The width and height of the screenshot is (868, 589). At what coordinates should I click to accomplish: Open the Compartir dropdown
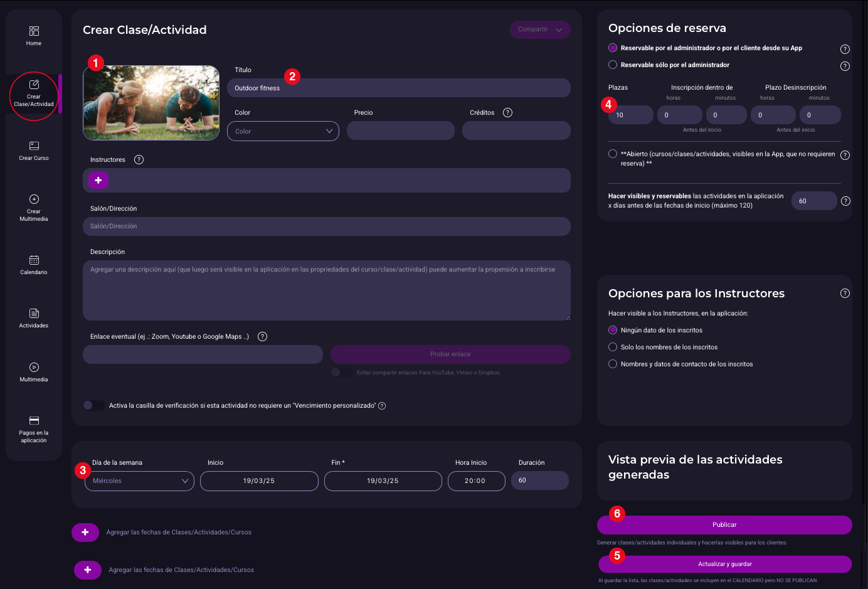click(539, 29)
